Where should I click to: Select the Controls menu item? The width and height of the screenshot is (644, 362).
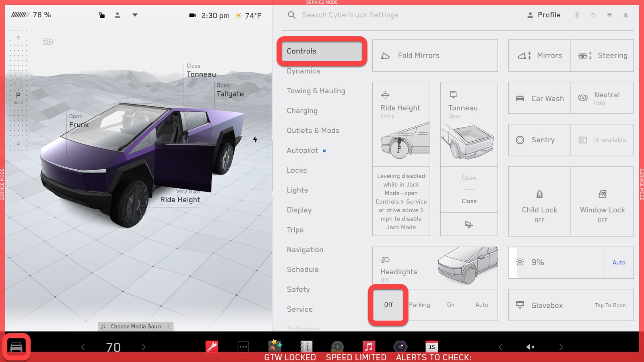point(322,51)
